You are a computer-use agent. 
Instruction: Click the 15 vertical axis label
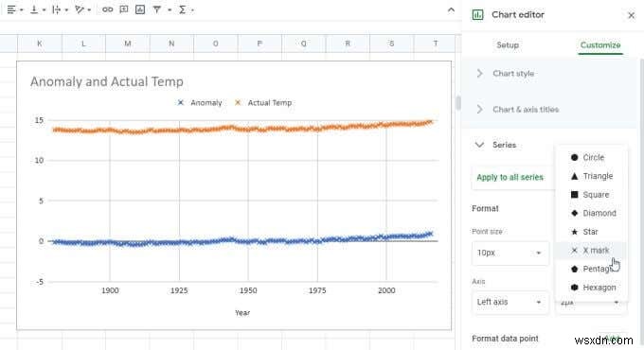click(39, 120)
